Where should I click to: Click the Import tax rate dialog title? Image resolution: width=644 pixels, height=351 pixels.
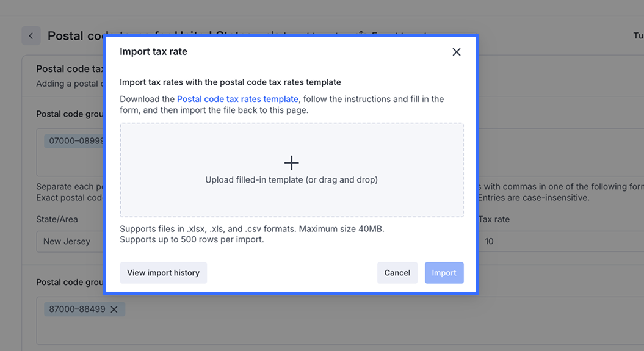[x=153, y=52]
